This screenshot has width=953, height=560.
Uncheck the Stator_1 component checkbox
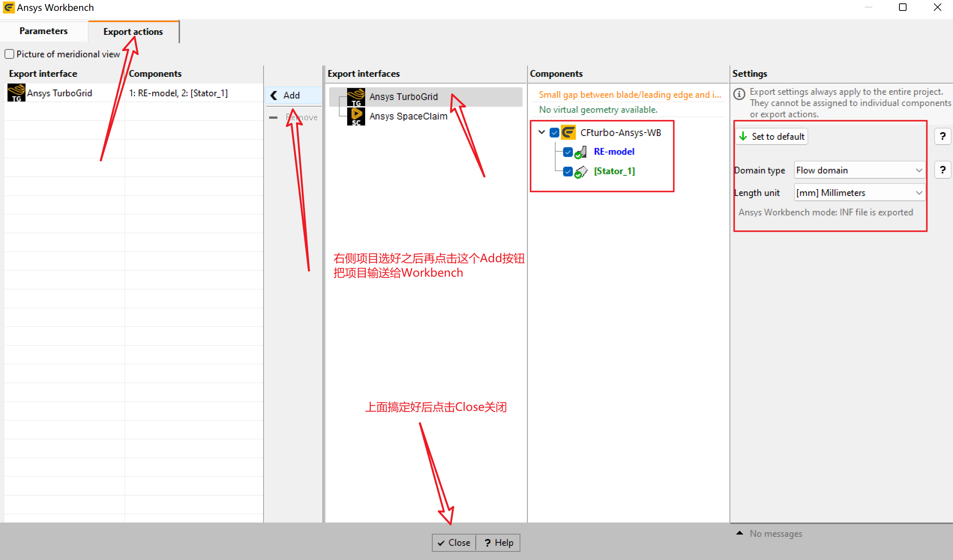point(568,172)
